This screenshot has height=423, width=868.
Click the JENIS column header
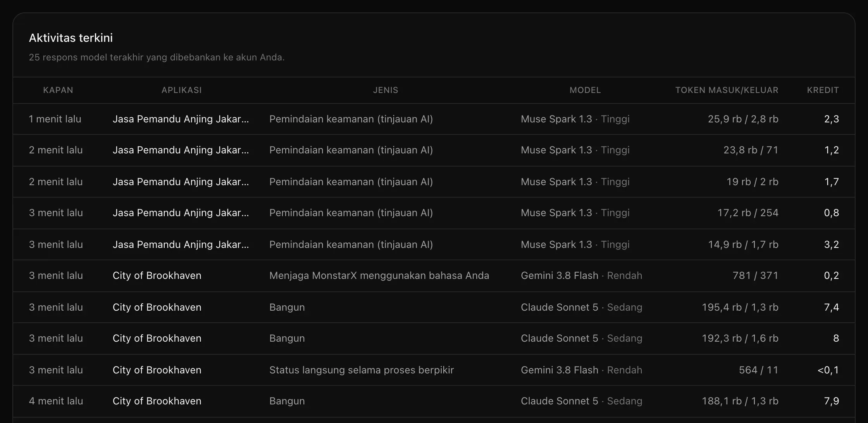[x=386, y=90]
